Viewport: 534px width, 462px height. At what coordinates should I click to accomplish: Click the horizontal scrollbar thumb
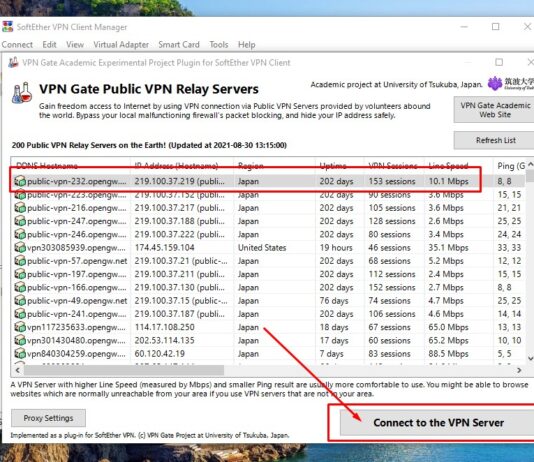click(124, 370)
